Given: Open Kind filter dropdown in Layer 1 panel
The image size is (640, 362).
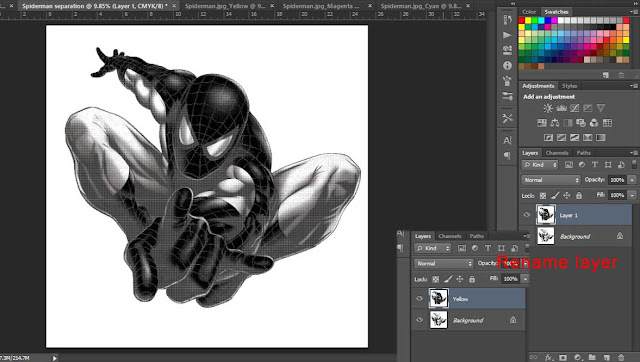Looking at the screenshot, I should tap(540, 165).
